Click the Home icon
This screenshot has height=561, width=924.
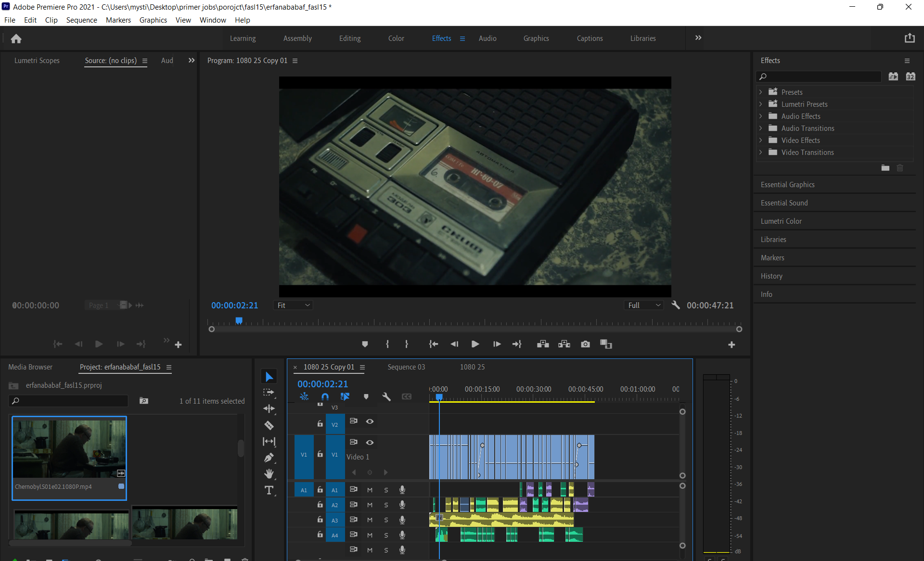[16, 38]
